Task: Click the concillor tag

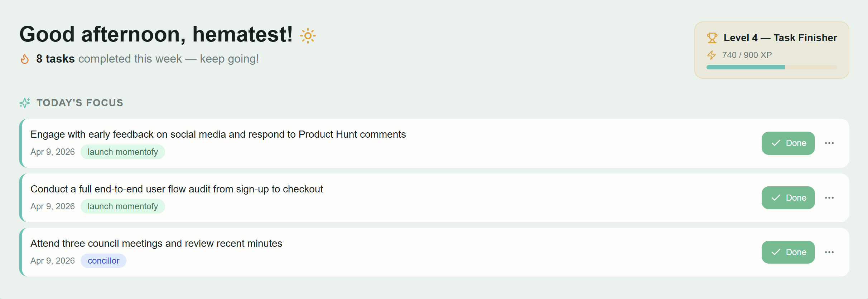Action: (x=103, y=261)
